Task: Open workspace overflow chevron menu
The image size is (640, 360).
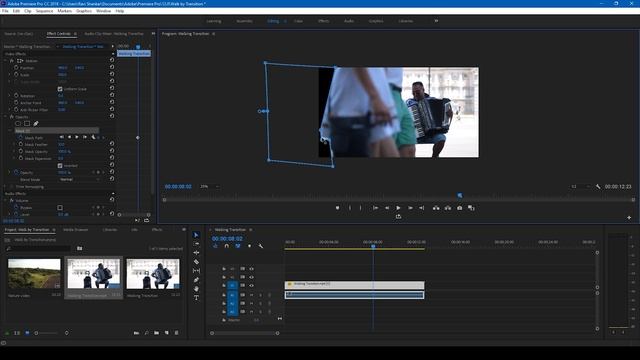Action: point(436,21)
